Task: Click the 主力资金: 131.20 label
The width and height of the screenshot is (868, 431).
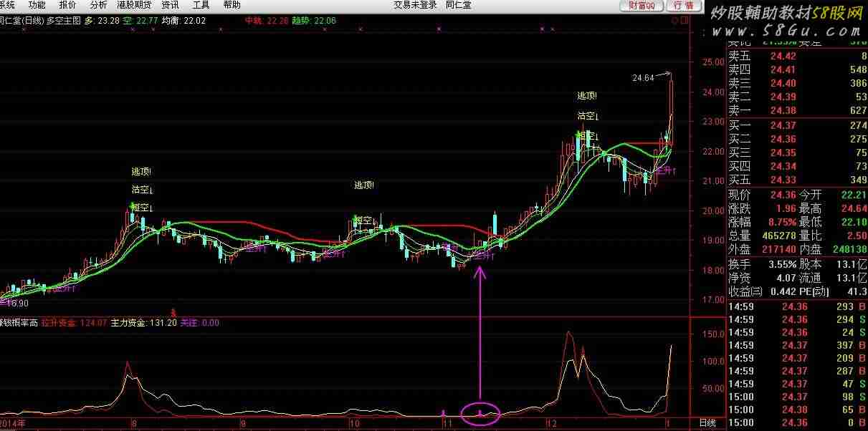Action: (144, 323)
